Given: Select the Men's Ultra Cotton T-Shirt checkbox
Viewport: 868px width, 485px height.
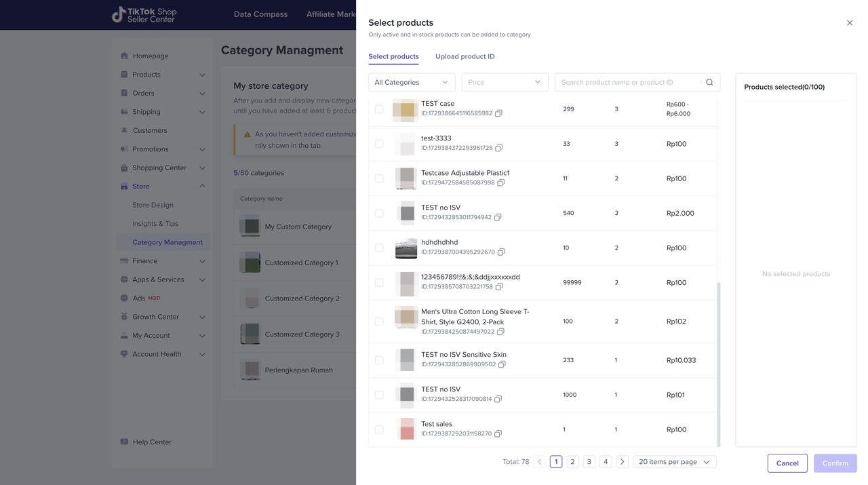Looking at the screenshot, I should [x=379, y=322].
